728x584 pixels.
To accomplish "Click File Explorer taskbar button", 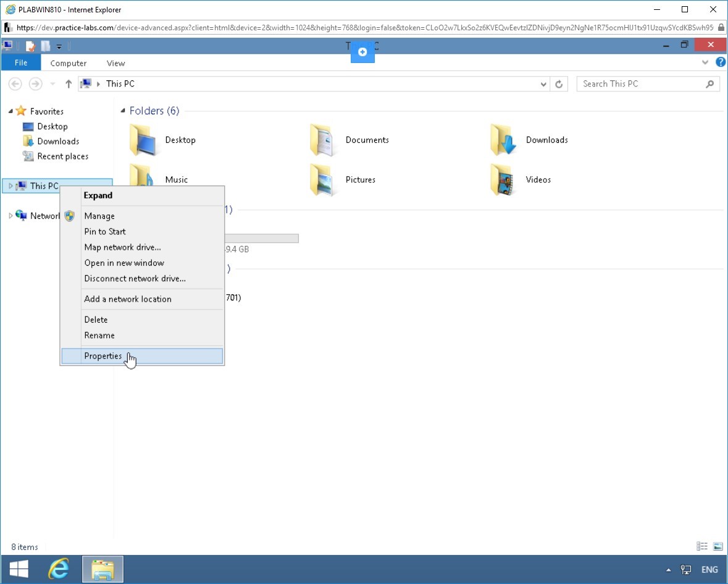I will [x=103, y=569].
